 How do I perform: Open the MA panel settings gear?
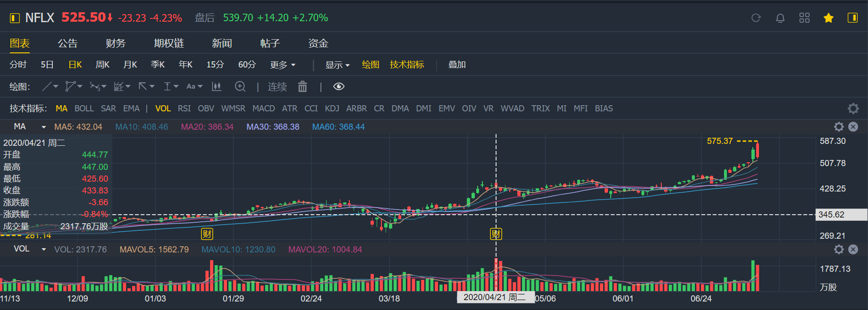(x=839, y=126)
